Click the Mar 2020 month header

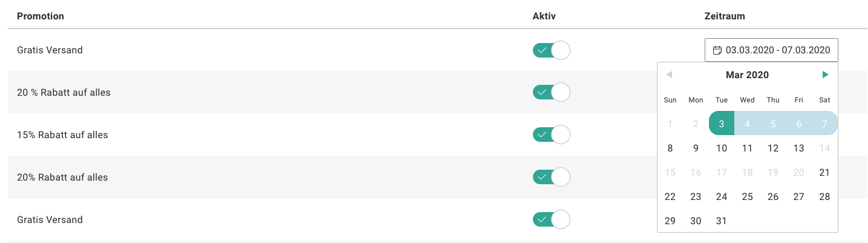click(x=747, y=75)
